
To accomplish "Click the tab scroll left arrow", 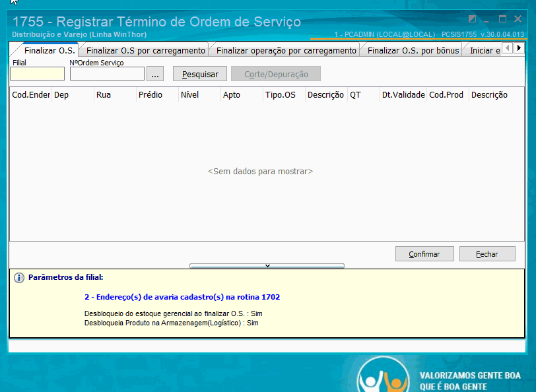I will click(508, 48).
